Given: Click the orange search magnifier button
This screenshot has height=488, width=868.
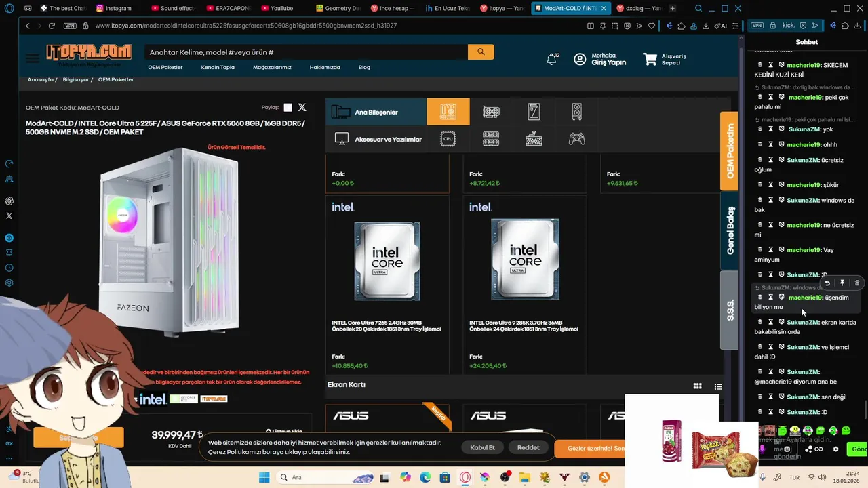Looking at the screenshot, I should (x=481, y=52).
